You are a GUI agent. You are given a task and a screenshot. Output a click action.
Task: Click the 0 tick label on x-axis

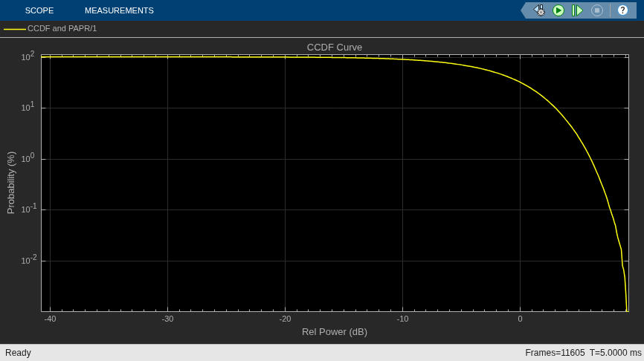tap(520, 319)
